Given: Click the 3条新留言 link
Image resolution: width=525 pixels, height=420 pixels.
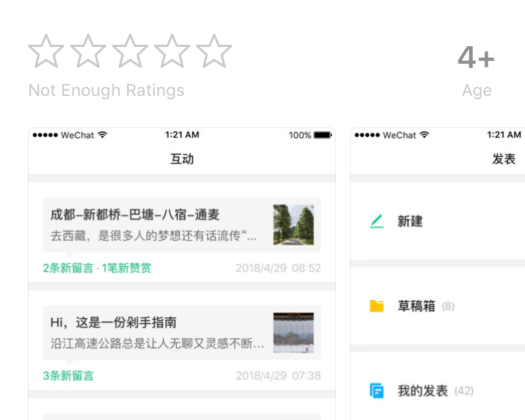Looking at the screenshot, I should point(68,376).
